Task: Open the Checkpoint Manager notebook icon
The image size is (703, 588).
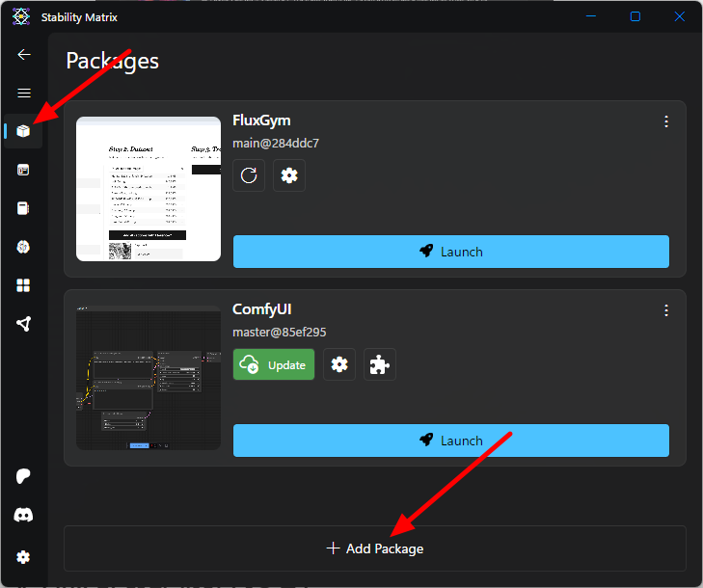Action: (23, 208)
